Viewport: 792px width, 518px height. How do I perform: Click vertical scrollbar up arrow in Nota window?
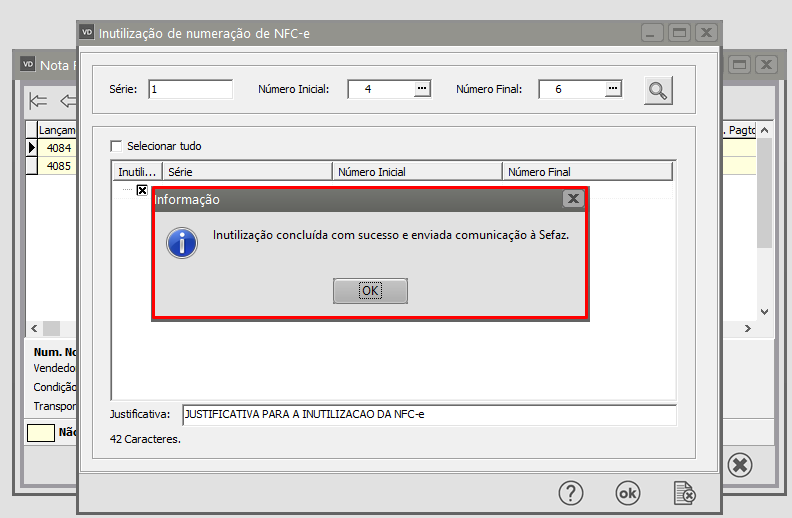click(x=765, y=130)
